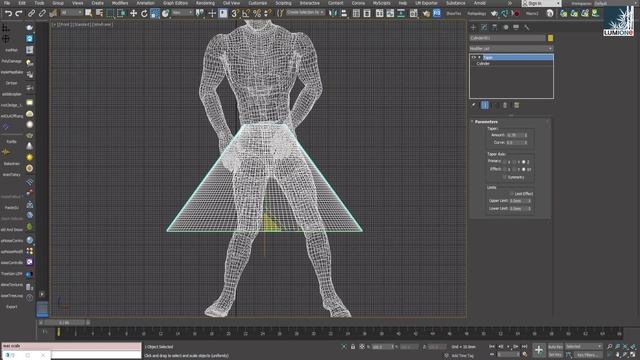Image resolution: width=640 pixels, height=360 pixels.
Task: Click the Set Key button
Action: (x=555, y=355)
